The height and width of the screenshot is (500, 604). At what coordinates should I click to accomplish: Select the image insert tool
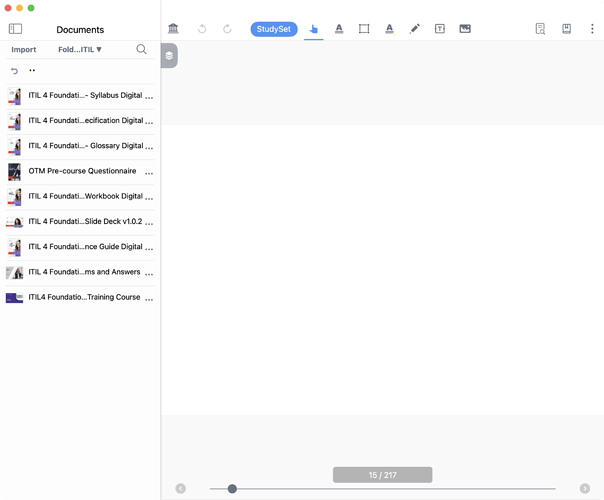pos(465,29)
